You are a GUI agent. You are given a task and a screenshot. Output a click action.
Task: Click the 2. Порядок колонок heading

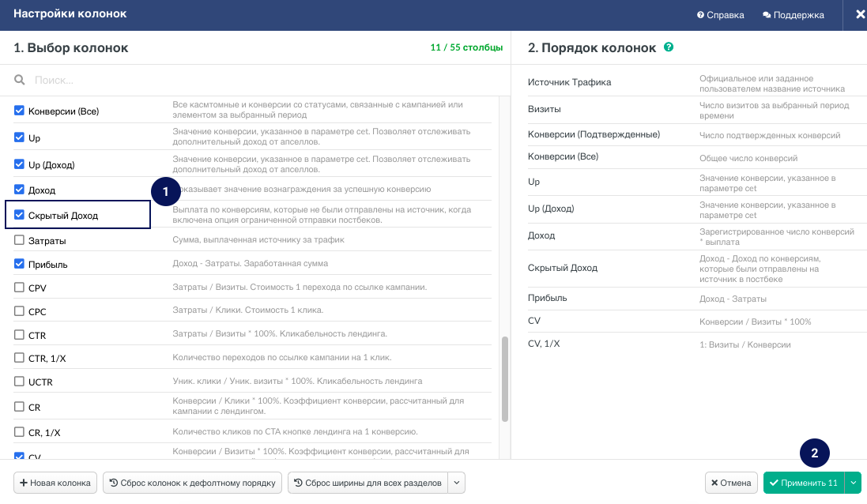tap(592, 47)
